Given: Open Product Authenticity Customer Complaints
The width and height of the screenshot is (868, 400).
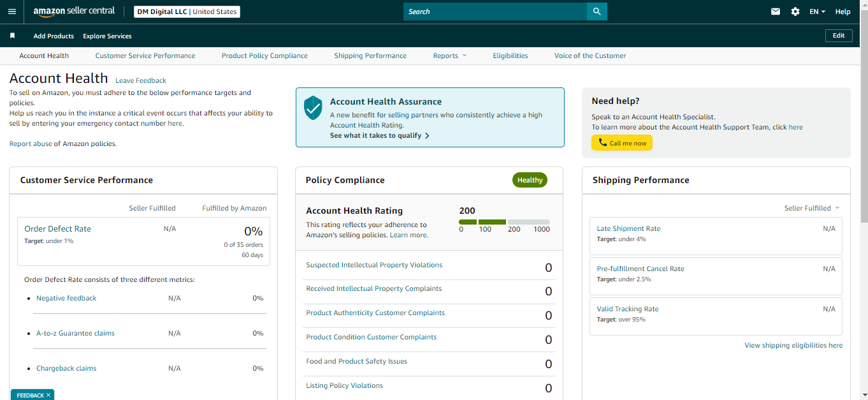Looking at the screenshot, I should tap(375, 313).
